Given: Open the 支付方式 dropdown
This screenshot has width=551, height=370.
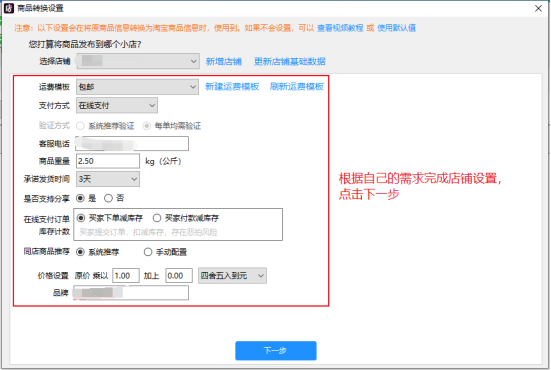Looking at the screenshot, I should [117, 105].
